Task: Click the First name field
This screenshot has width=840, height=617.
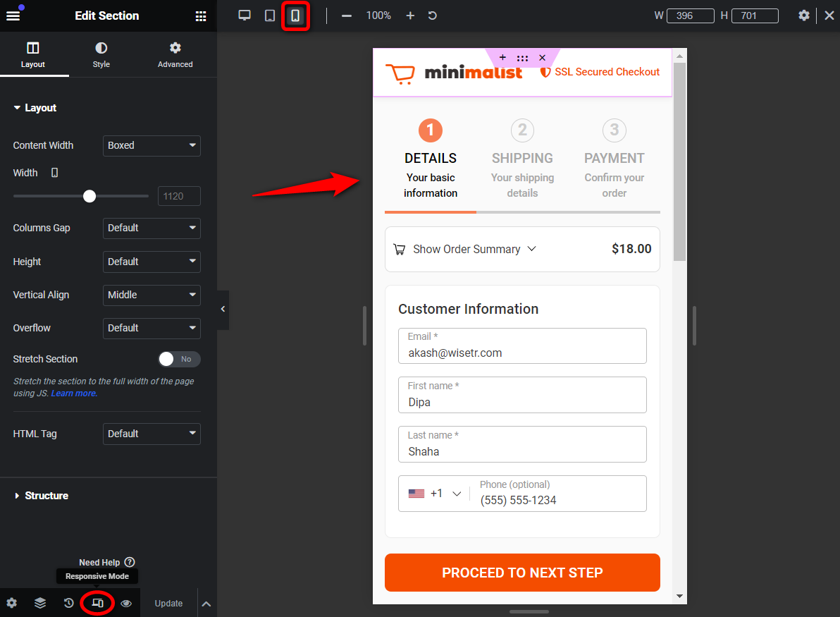Action: point(522,395)
